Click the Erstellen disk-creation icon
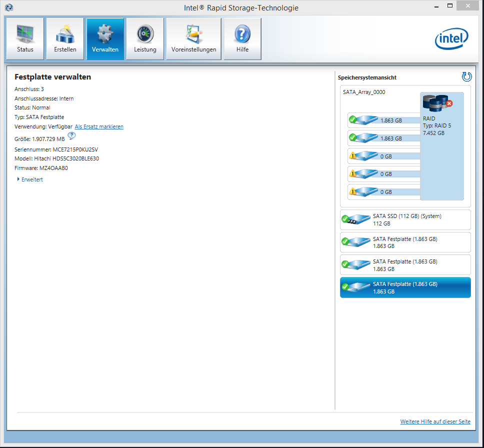 65,34
